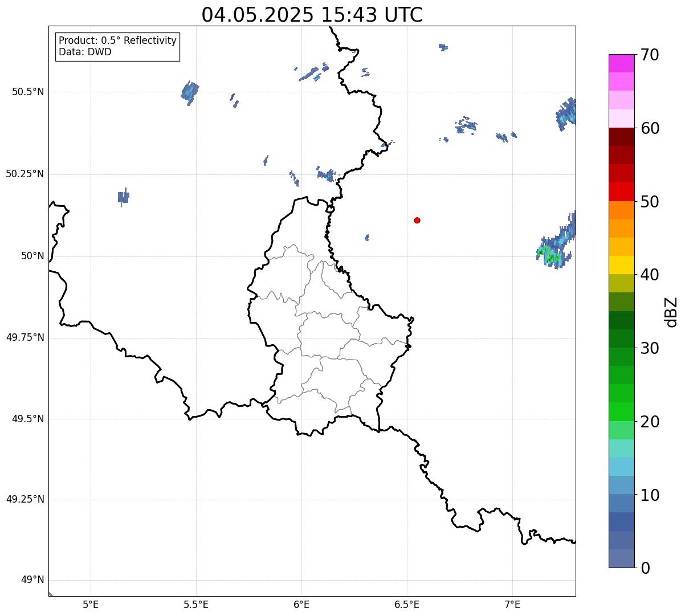Click the blue echo near 50.5°N 5.5°E
This screenshot has width=685, height=616.
click(190, 93)
